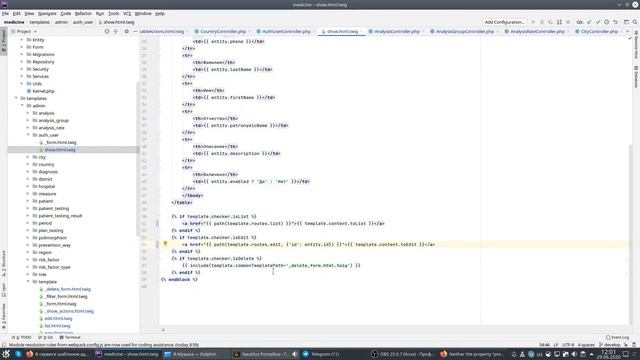Switch to Dolphin window in taskbar
Viewport: 640px width, 360px height.
click(196, 354)
